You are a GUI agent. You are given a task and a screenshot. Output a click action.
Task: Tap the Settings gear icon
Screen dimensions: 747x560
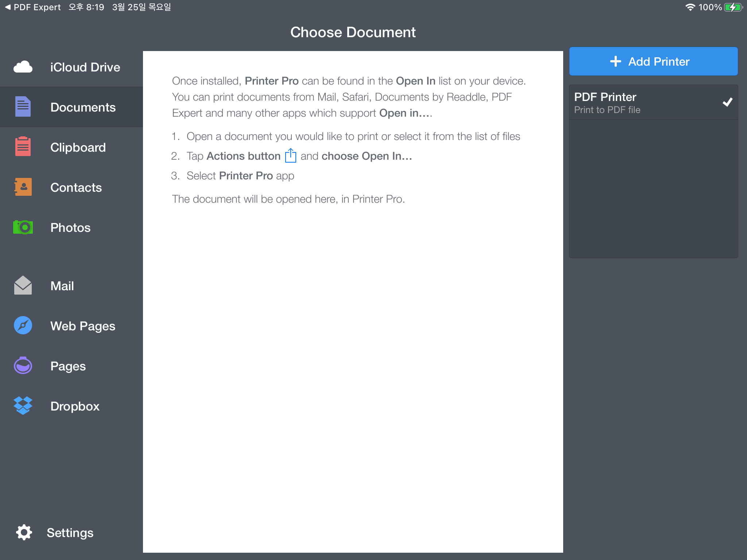pos(24,533)
